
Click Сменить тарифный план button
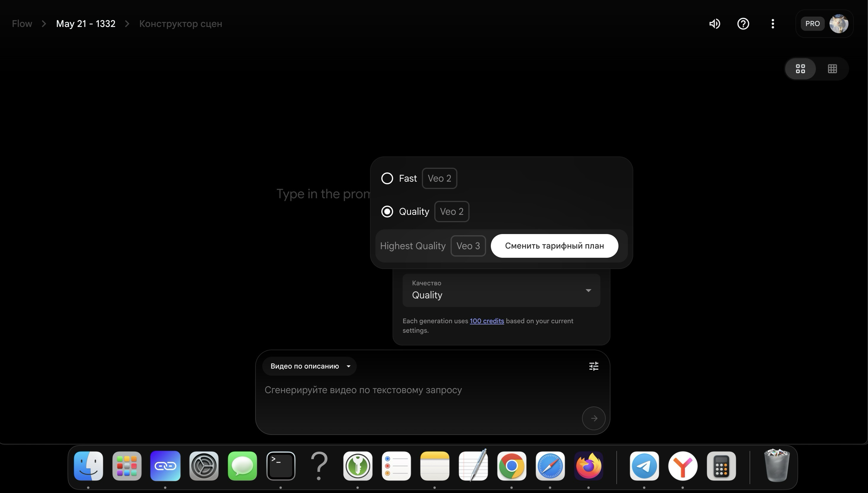[554, 246]
